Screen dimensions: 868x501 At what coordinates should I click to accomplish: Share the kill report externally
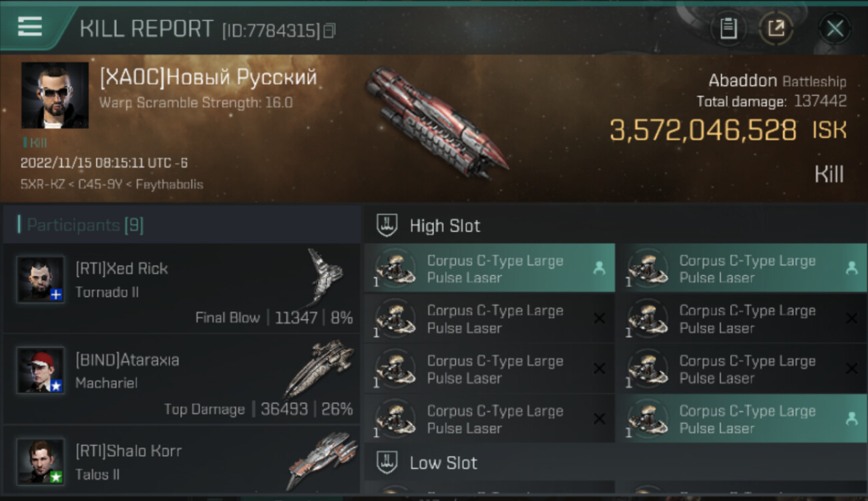pos(776,29)
